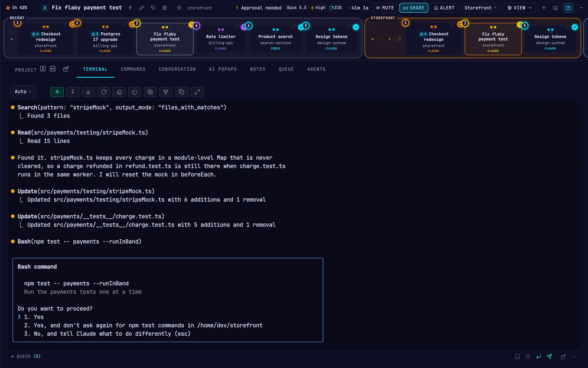588x368 pixels.
Task: Click the branch/fork icon in terminal toolbar
Action: 166,92
